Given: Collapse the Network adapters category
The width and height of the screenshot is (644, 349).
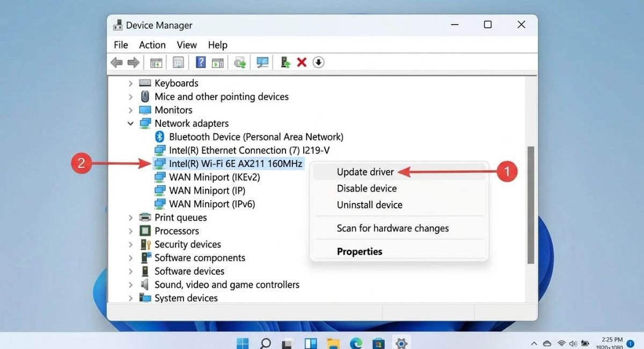Looking at the screenshot, I should (x=130, y=123).
